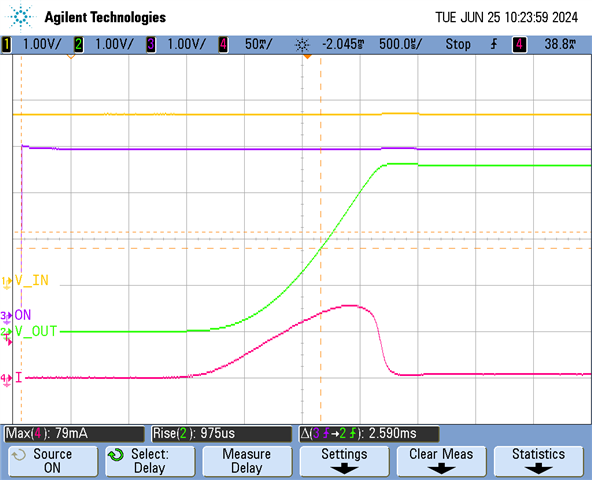Click channel 1 1.00V/ scale value
The image size is (592, 480).
click(x=42, y=45)
